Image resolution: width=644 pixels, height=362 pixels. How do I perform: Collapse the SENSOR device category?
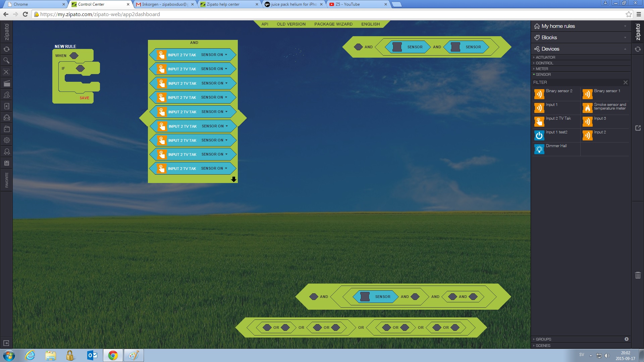(x=543, y=74)
